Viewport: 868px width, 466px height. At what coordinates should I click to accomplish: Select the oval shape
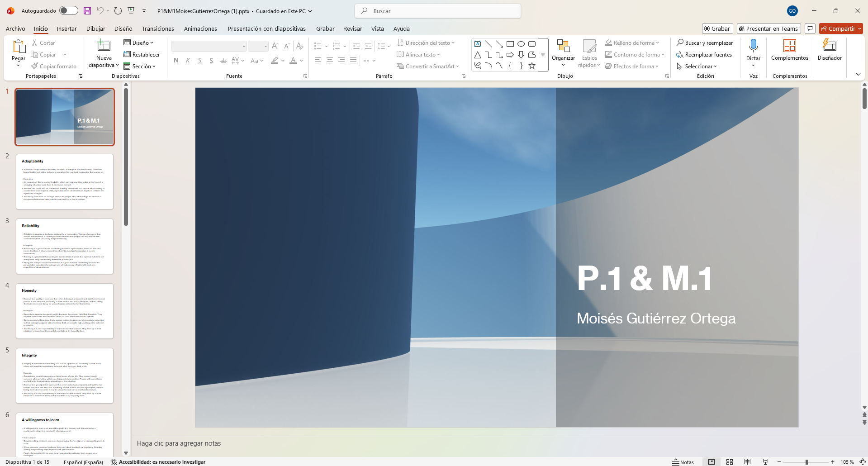point(521,44)
